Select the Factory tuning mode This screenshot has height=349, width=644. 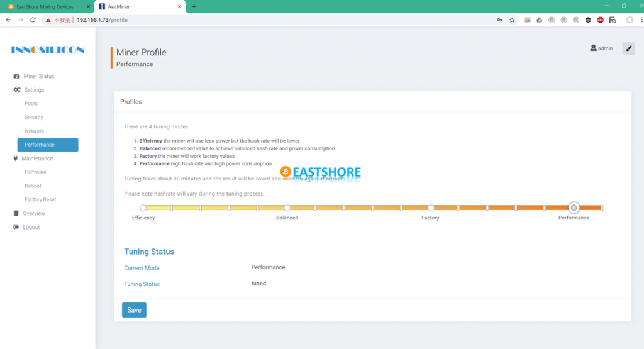pyautogui.click(x=431, y=208)
